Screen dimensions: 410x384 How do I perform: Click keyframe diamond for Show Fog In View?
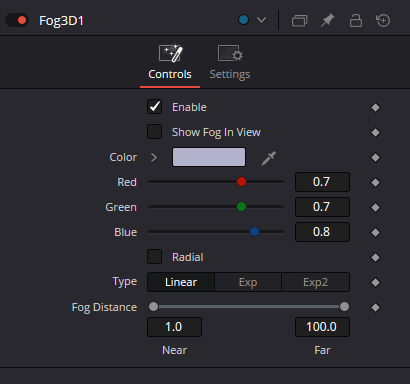[x=375, y=132]
